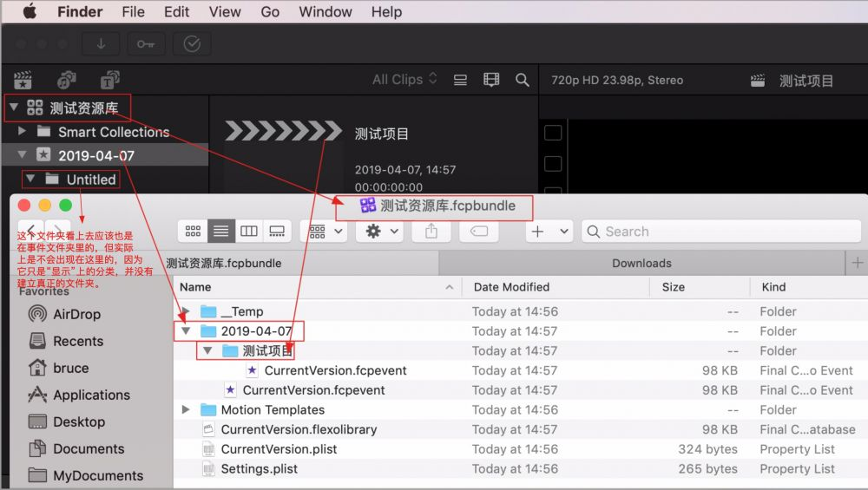The height and width of the screenshot is (490, 868).
Task: Toggle the clip list view icon
Action: [x=460, y=80]
